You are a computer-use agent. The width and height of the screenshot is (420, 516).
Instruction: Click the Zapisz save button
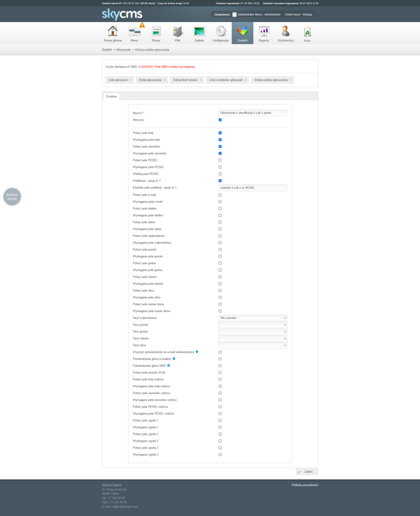[x=307, y=472]
